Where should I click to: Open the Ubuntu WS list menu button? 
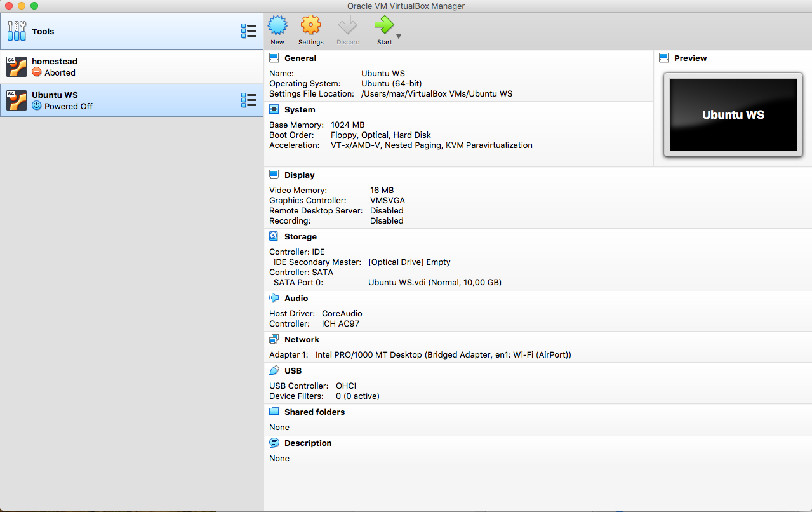[x=249, y=100]
